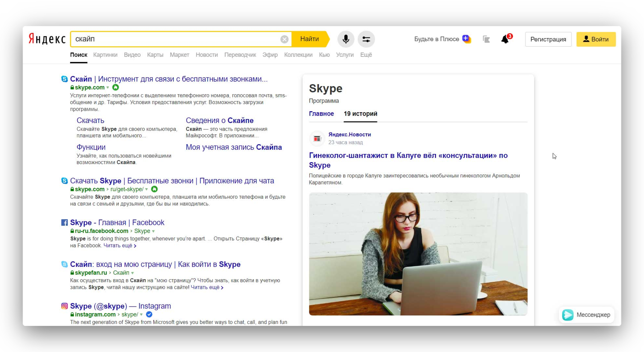Image resolution: width=644 pixels, height=352 pixels.
Task: Select '19 историй' tab in Skype card
Action: point(360,114)
